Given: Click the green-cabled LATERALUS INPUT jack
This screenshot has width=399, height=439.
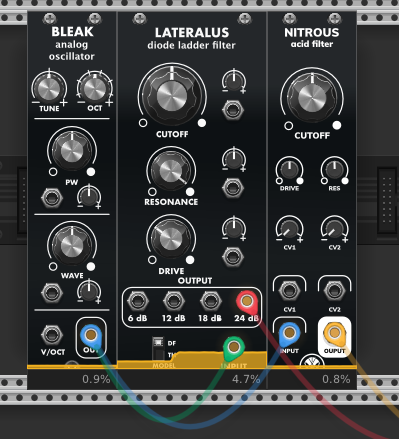Looking at the screenshot, I should (234, 347).
